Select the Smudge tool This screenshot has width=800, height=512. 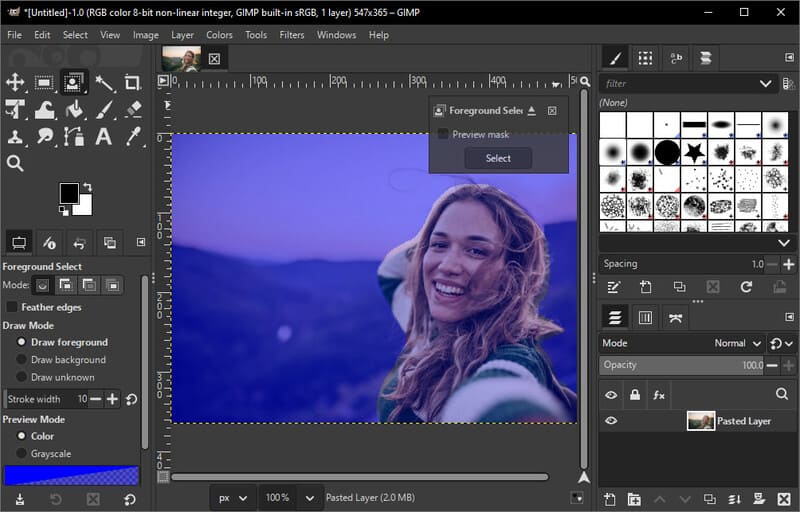[45, 137]
